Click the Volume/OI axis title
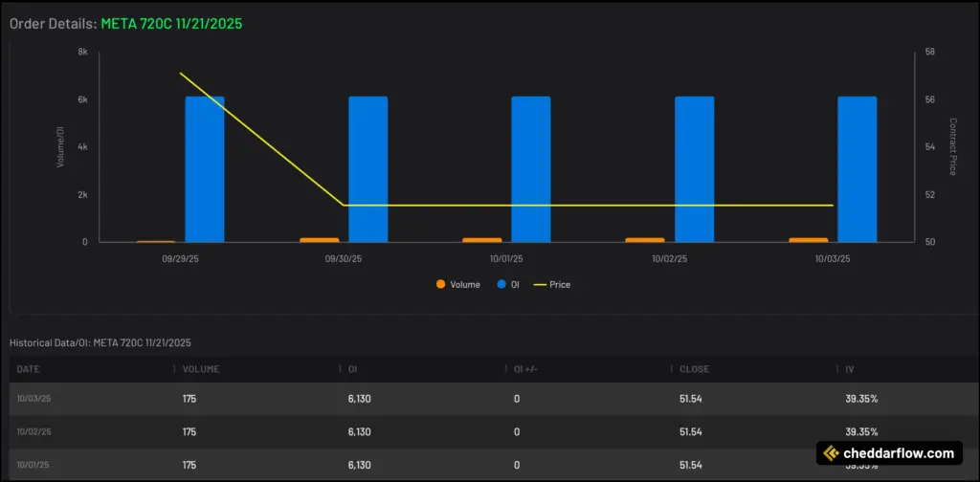 coord(60,146)
